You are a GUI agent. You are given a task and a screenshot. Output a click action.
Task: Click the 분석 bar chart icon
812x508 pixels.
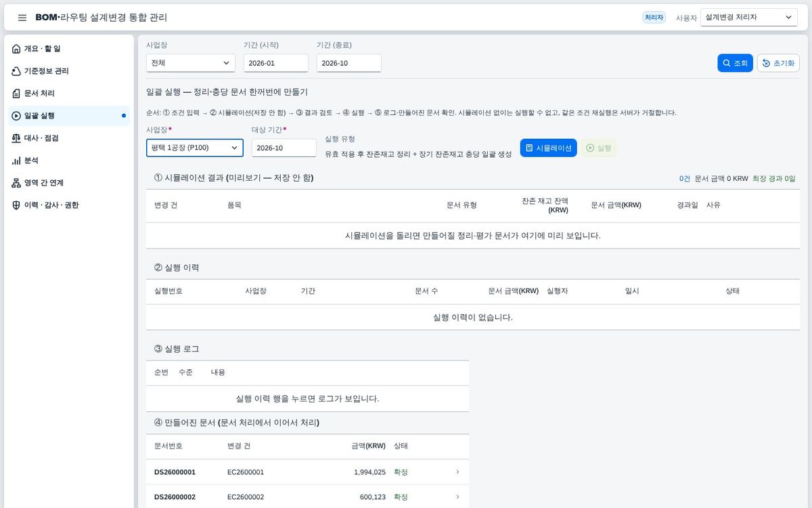16,161
